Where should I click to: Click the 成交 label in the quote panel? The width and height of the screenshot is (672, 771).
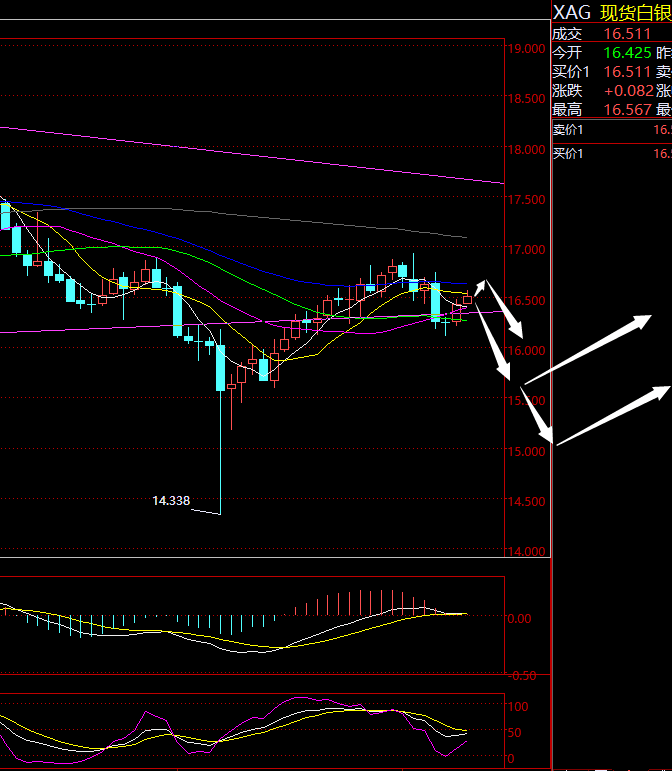pos(567,34)
